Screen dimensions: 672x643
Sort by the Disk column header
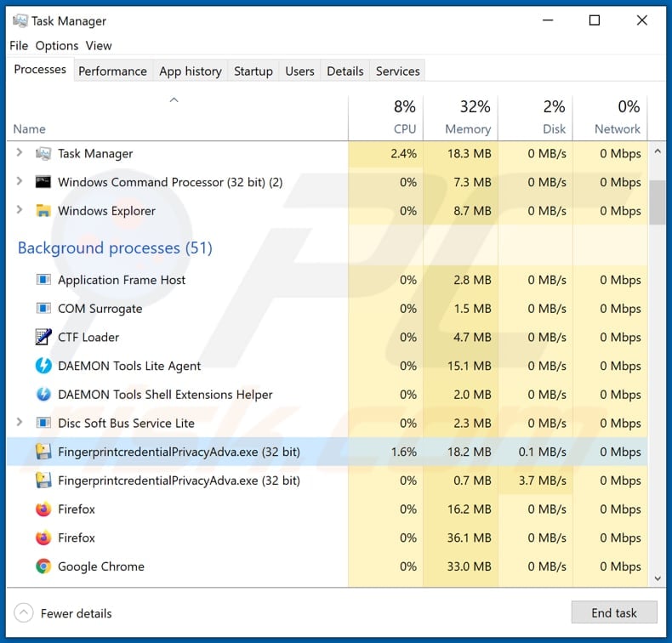tap(535, 117)
